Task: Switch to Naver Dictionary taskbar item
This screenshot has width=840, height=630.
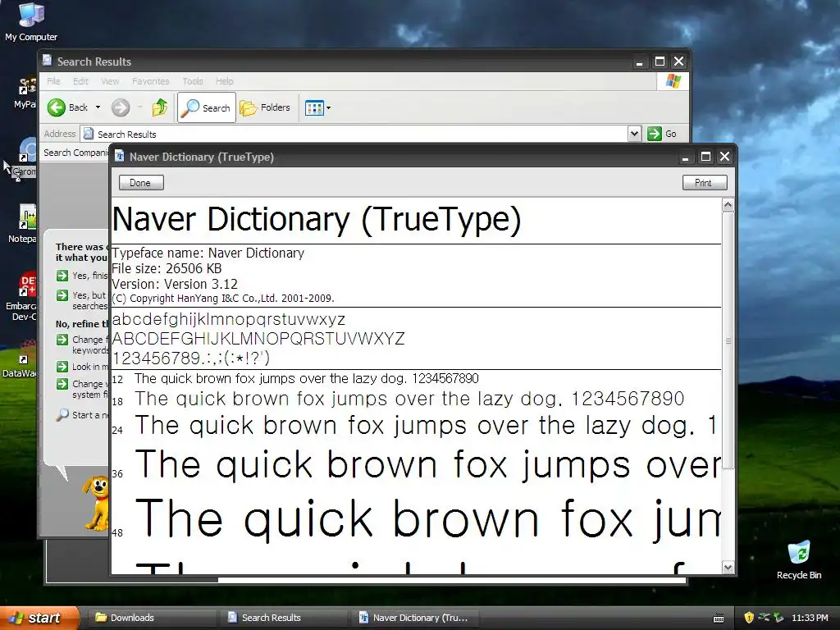Action: point(414,618)
